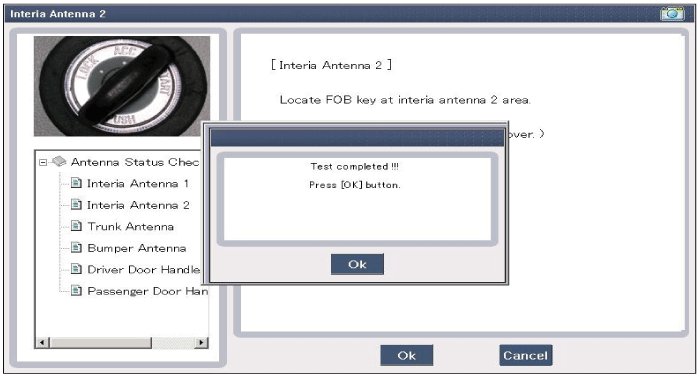Select Bumper Antenna test item
The width and height of the screenshot is (700, 377).
(137, 248)
